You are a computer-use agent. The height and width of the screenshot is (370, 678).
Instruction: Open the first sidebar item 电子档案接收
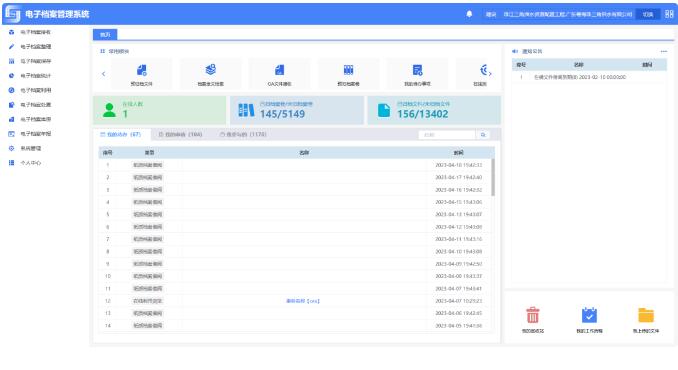coord(30,32)
